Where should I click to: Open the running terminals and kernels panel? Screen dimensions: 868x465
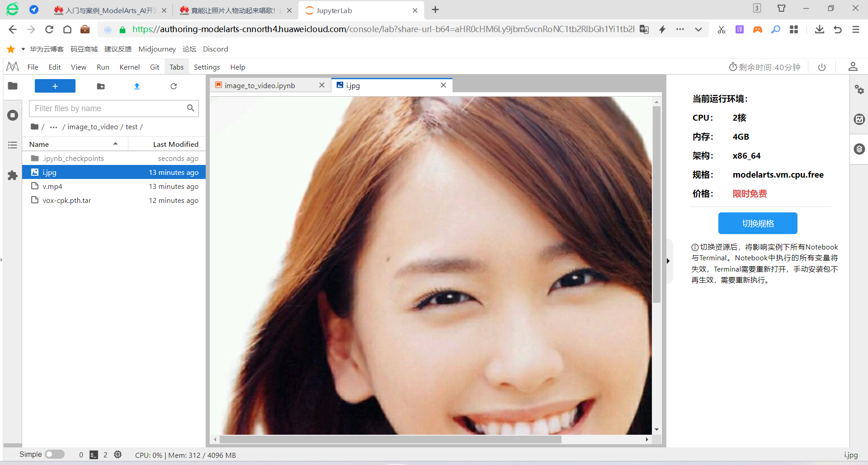tap(13, 115)
